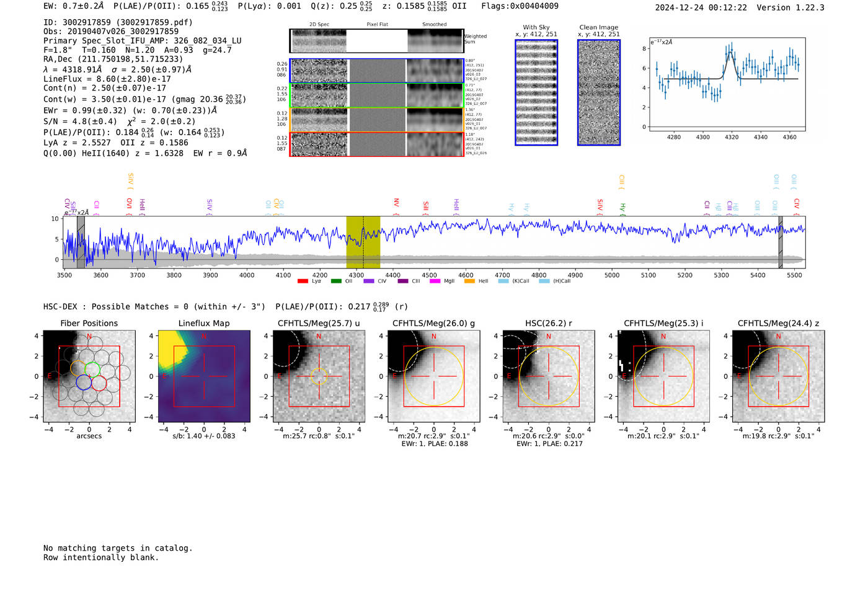Open the CFHTLS/Meg(26.0) g-band cutout

pyautogui.click(x=433, y=376)
